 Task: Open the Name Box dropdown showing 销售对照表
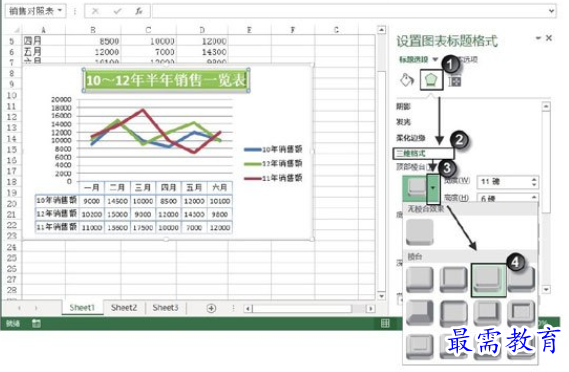pyautogui.click(x=60, y=11)
